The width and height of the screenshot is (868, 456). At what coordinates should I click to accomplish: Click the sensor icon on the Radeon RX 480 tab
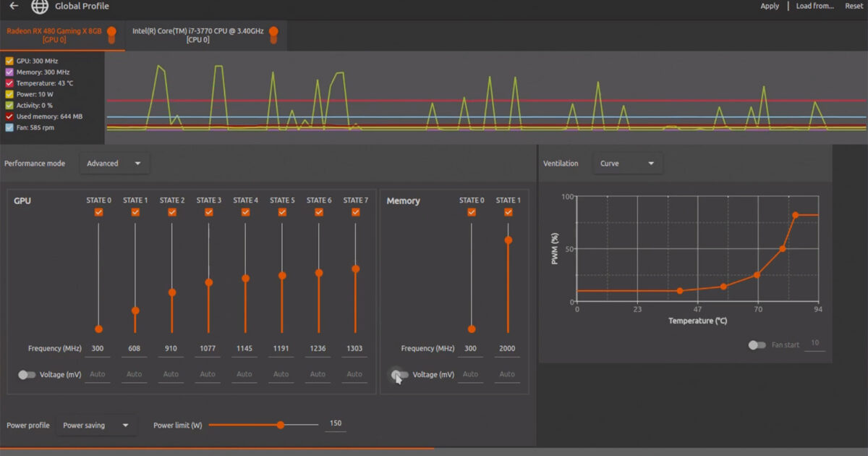(x=112, y=34)
